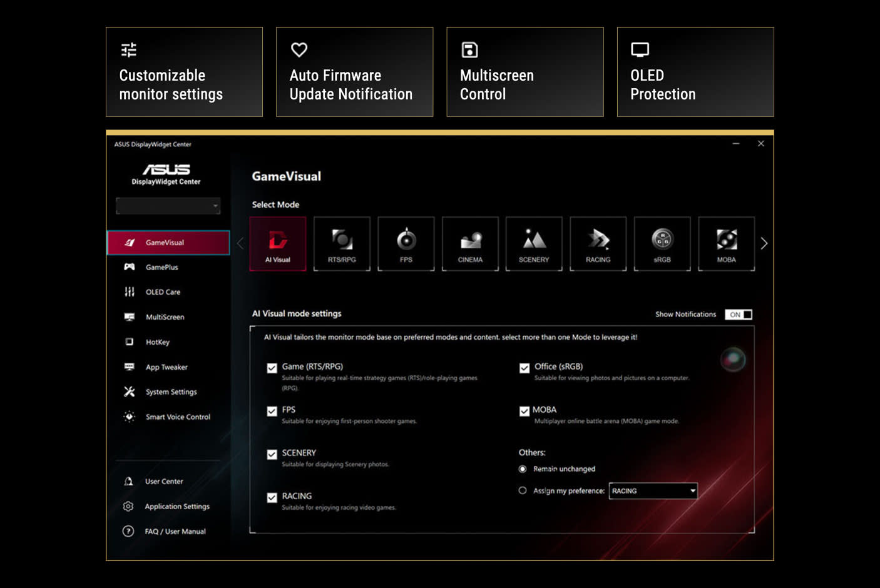Uncheck the MOBA checkbox
This screenshot has height=588, width=880.
coord(524,411)
